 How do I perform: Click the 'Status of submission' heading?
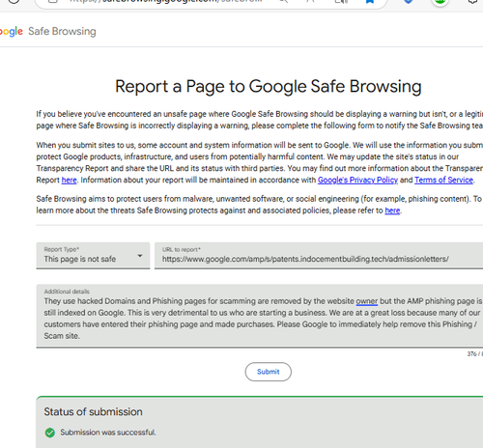pos(93,411)
